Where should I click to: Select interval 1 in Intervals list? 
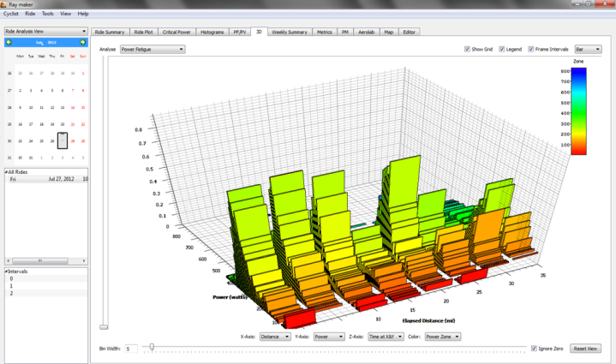click(46, 286)
